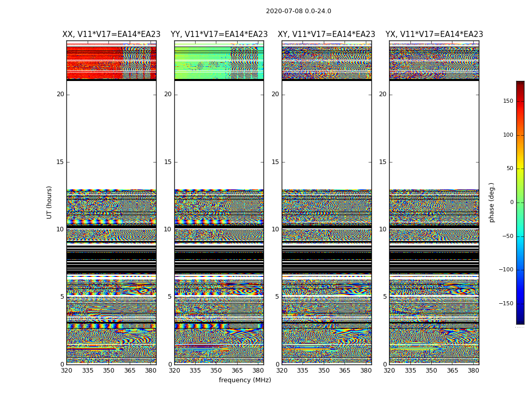
Task: Click colorbar tick label −150
Action: pos(506,303)
